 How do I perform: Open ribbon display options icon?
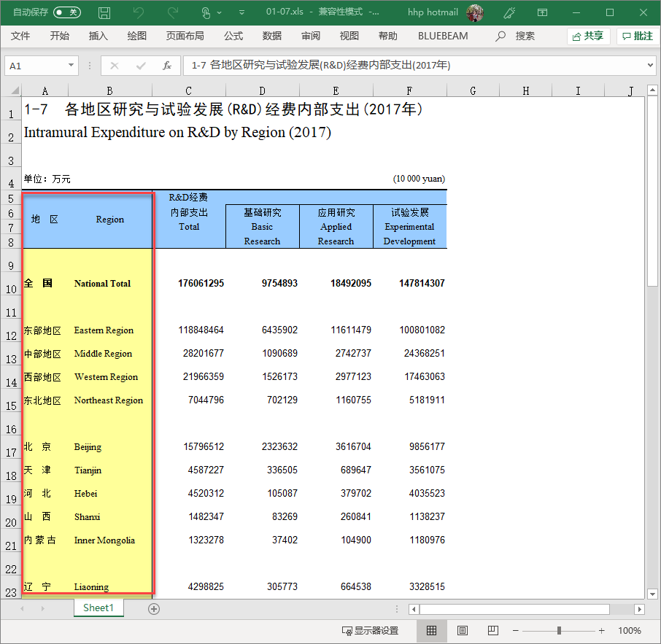click(542, 12)
